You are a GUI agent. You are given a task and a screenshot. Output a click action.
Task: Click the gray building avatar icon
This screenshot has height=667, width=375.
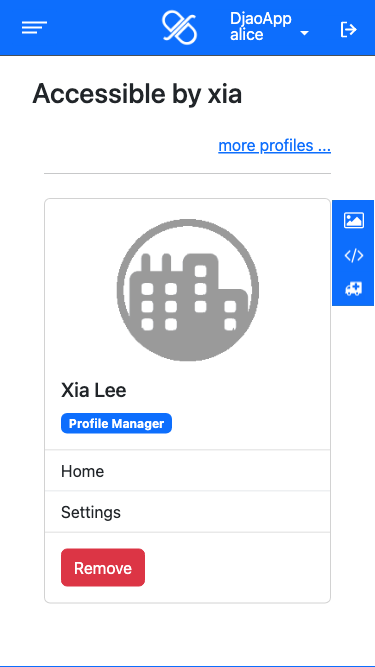188,290
